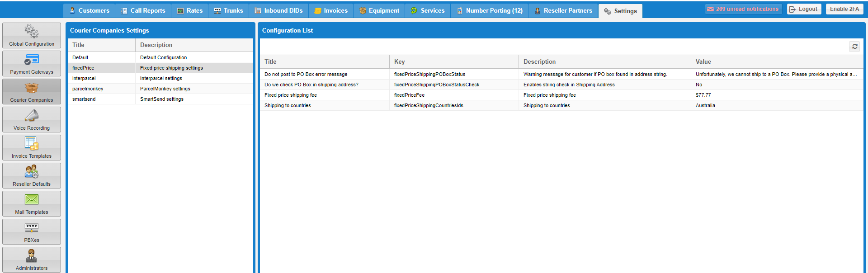Go to the Invoices tab
The height and width of the screenshot is (273, 868).
pyautogui.click(x=331, y=10)
